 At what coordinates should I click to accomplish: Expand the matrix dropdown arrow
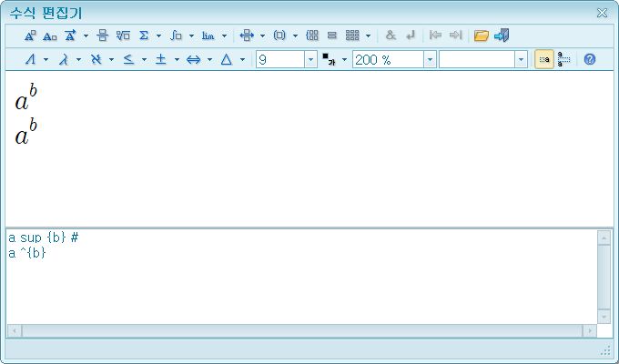pyautogui.click(x=368, y=35)
